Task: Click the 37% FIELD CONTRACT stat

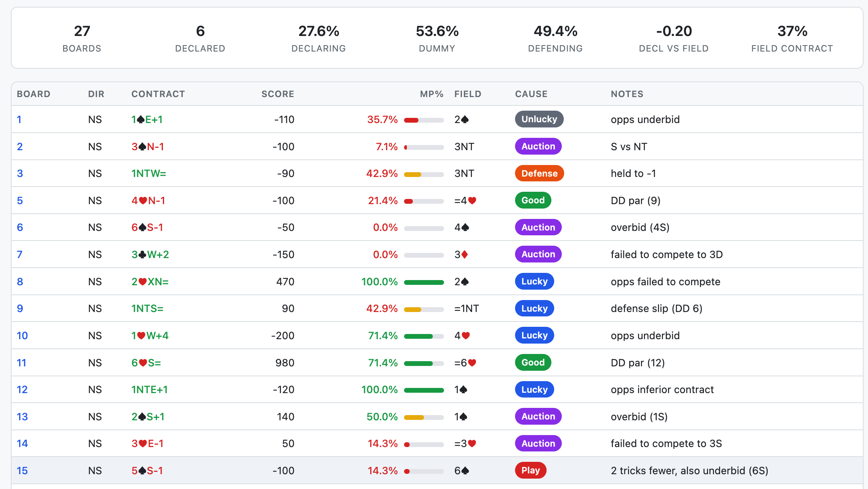Action: (792, 38)
